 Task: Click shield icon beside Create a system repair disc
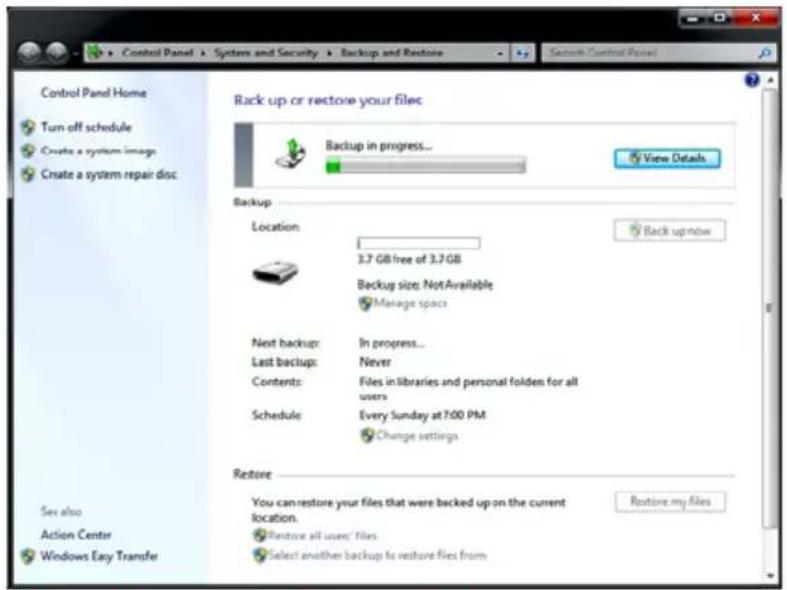28,174
